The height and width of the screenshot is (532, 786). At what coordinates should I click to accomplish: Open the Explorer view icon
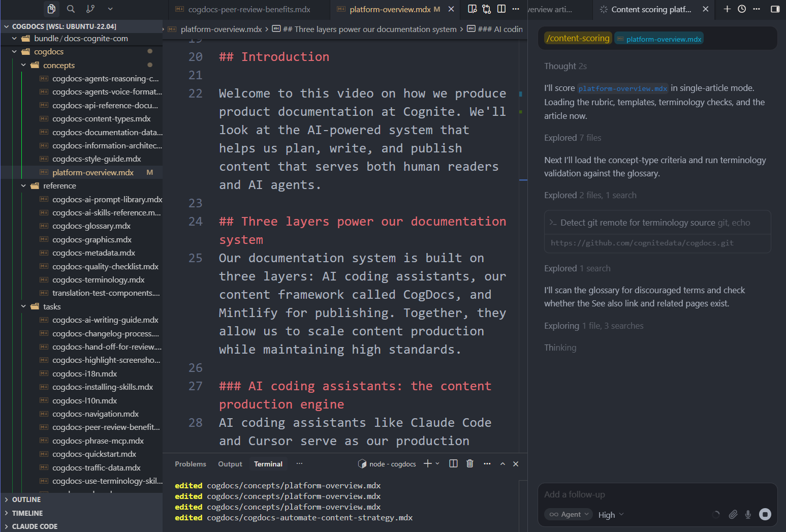pos(51,9)
